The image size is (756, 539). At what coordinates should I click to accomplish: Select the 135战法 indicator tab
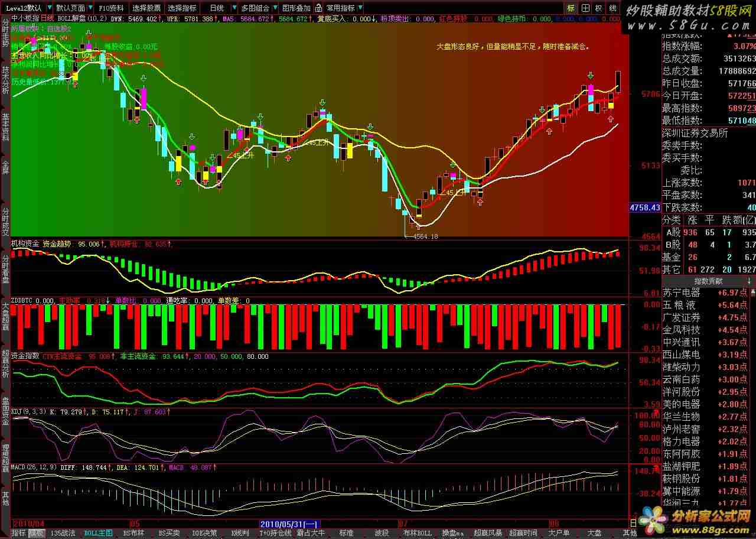63,533
